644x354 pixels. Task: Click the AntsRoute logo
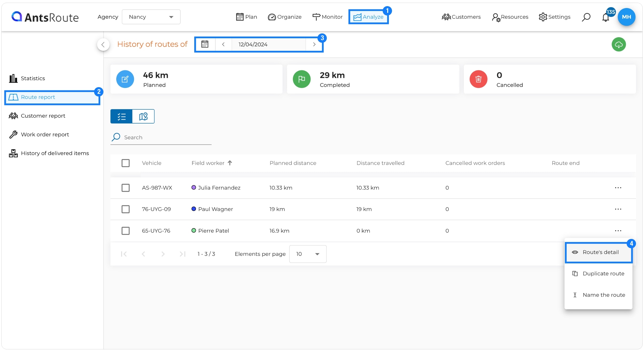(45, 17)
